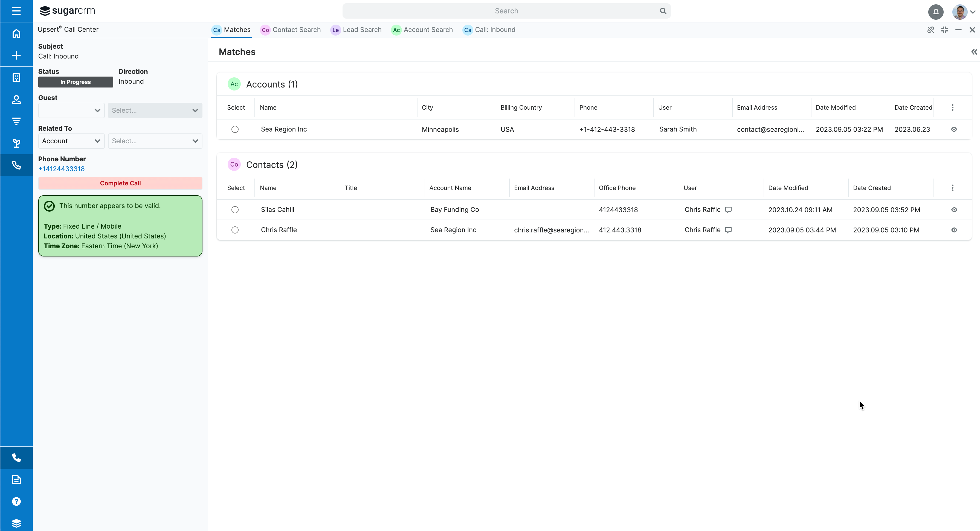Open Accounts module building icon
The height and width of the screenshot is (531, 980).
[16, 78]
